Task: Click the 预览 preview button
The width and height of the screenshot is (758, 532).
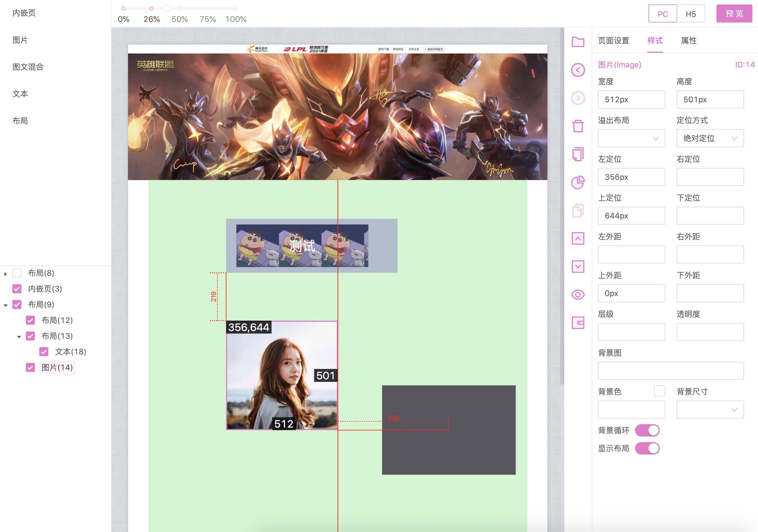Action: point(734,13)
